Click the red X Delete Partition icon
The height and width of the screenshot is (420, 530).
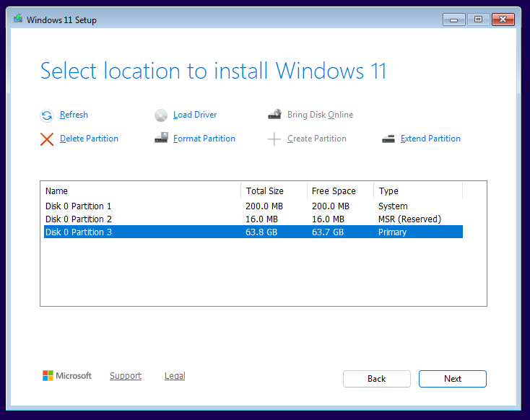[x=47, y=139]
